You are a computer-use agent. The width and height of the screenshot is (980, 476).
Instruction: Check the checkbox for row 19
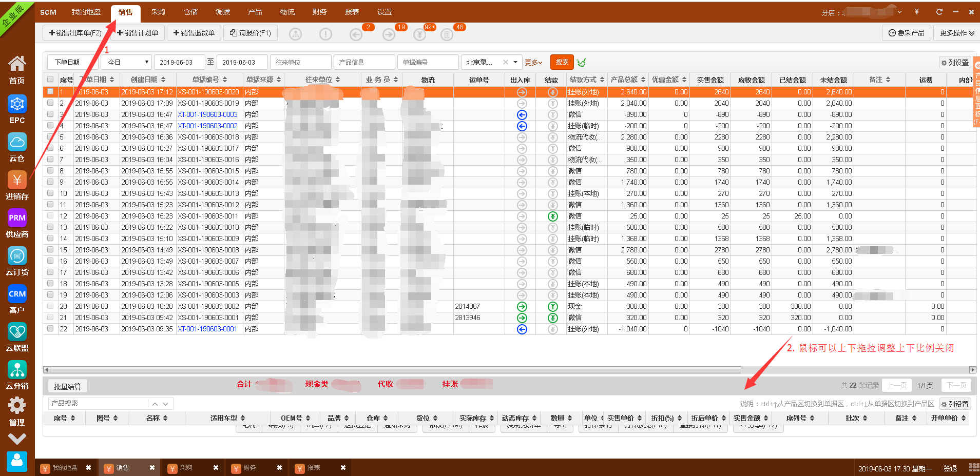click(50, 294)
